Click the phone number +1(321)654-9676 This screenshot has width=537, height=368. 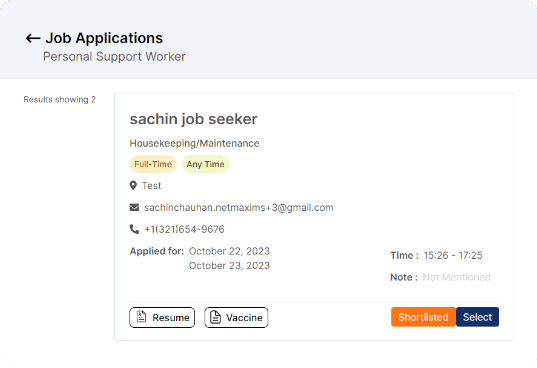(184, 229)
